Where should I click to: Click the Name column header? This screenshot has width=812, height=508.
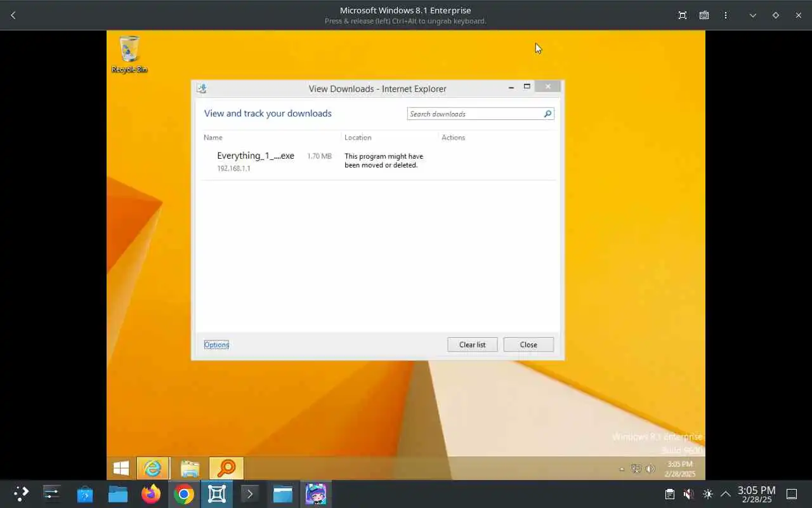click(x=213, y=137)
